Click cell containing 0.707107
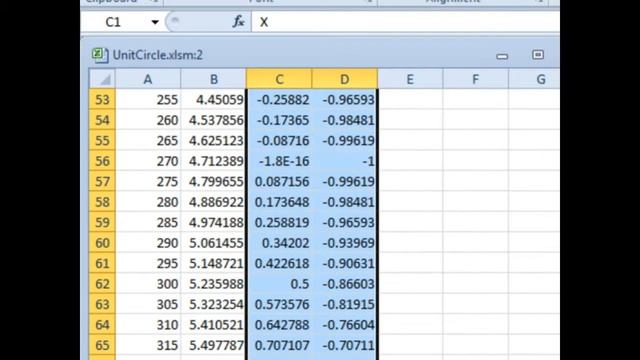 click(x=279, y=345)
